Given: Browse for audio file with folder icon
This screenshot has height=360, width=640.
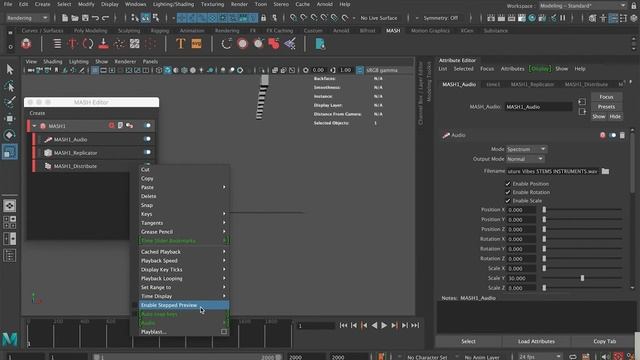Looking at the screenshot, I should click(x=605, y=171).
